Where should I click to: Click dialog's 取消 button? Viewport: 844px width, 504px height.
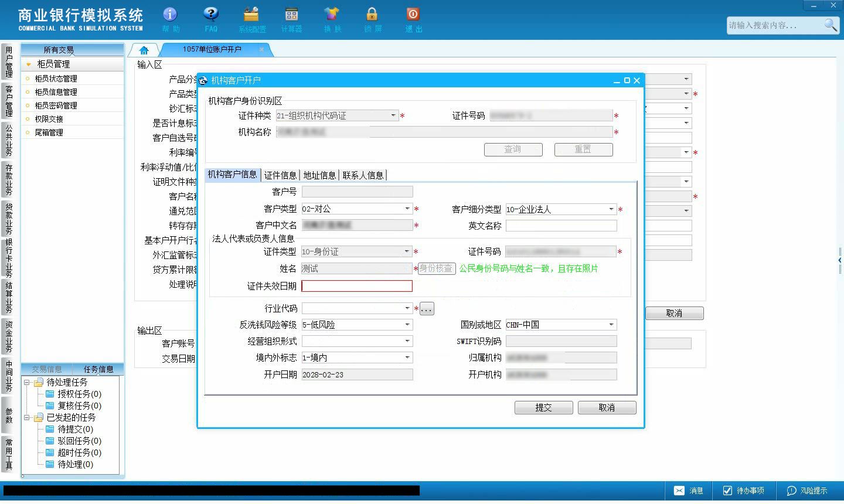pyautogui.click(x=607, y=408)
